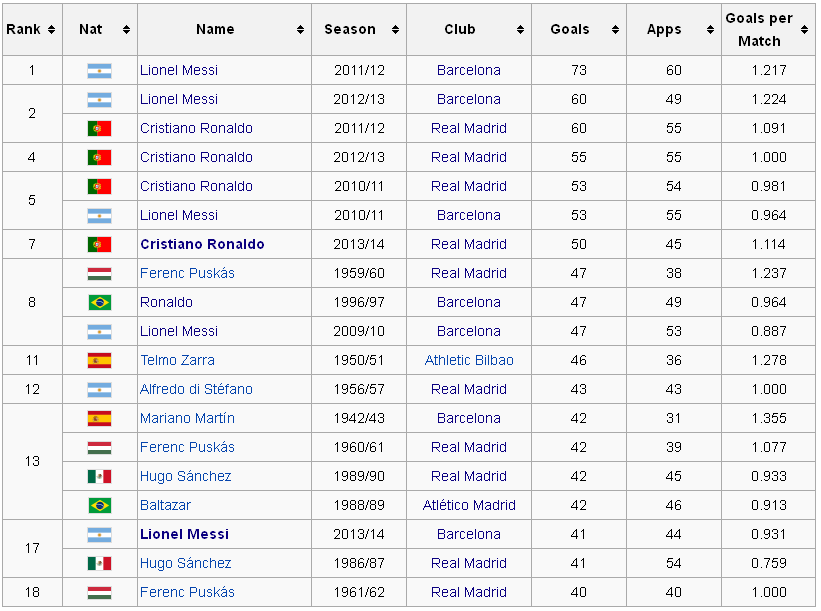
Task: Click the Argentina flag in rank 1 row
Action: [99, 71]
